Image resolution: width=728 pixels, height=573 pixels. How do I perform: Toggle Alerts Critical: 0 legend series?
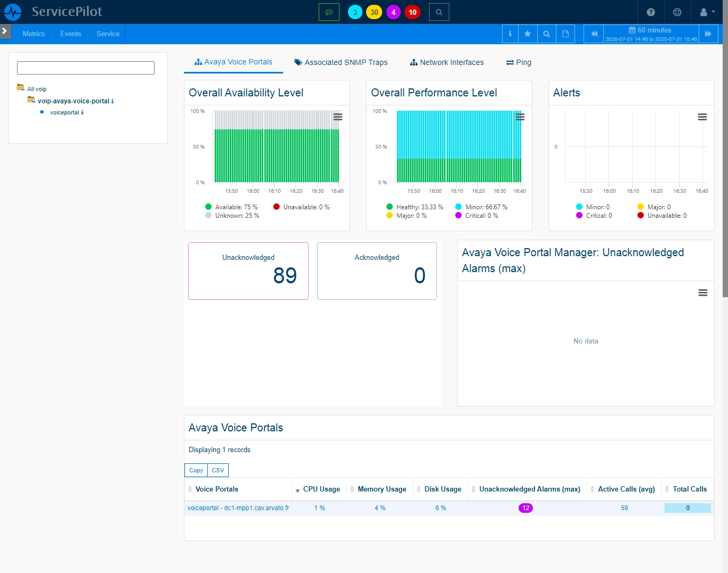594,216
